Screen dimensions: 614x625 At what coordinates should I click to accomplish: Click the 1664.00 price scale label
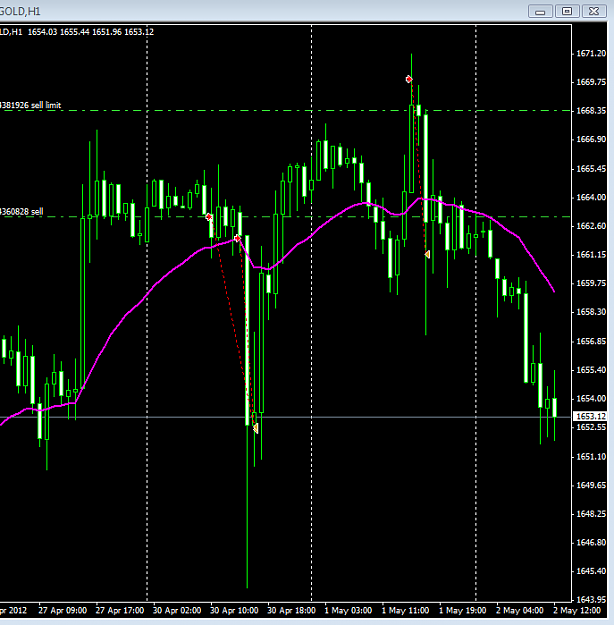tap(591, 197)
